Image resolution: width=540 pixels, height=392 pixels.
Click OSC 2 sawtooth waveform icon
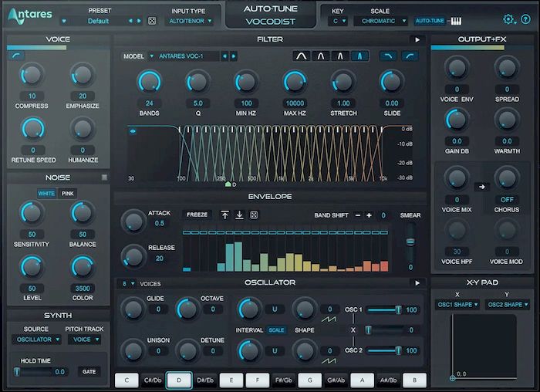(x=329, y=360)
